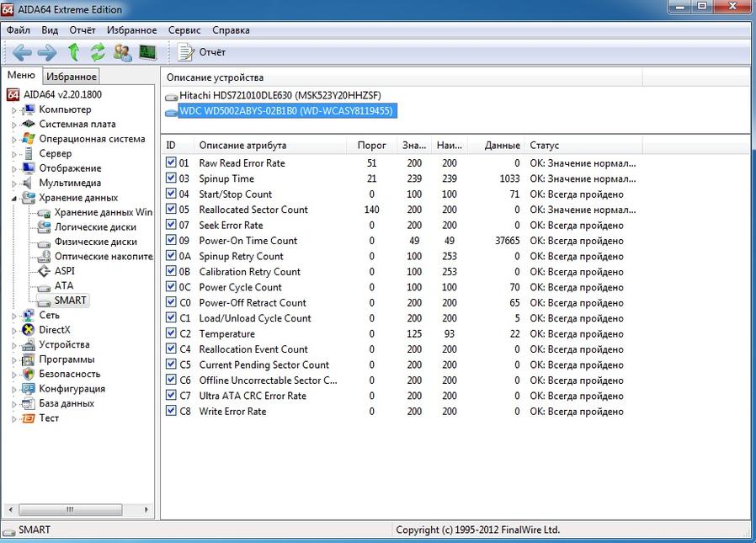Expand the Сеть node arrow

point(14,317)
